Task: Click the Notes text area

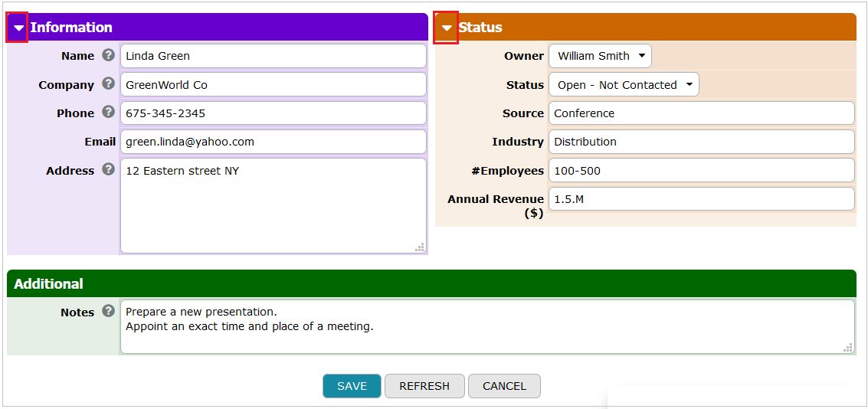Action: coord(488,326)
